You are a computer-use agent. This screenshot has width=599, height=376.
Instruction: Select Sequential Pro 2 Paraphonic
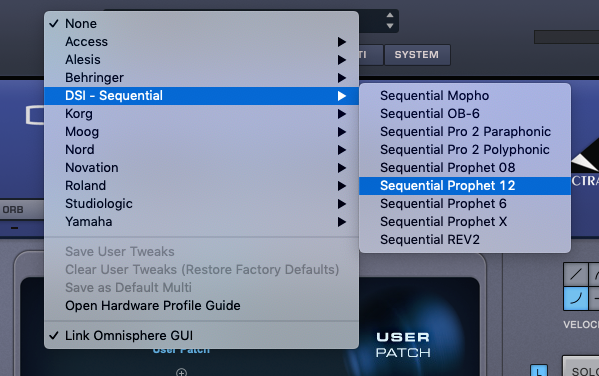pyautogui.click(x=465, y=132)
